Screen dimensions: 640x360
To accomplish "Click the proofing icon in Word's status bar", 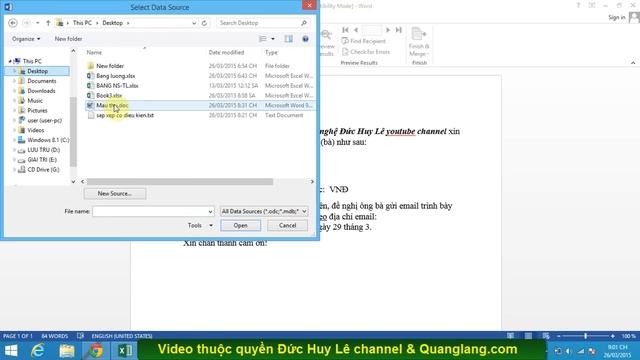I will click(80, 336).
